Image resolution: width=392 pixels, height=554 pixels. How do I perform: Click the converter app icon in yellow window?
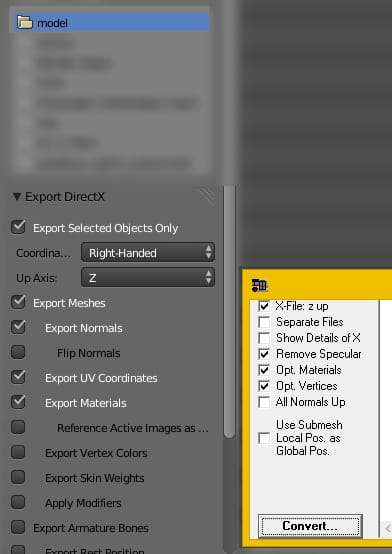pyautogui.click(x=259, y=285)
